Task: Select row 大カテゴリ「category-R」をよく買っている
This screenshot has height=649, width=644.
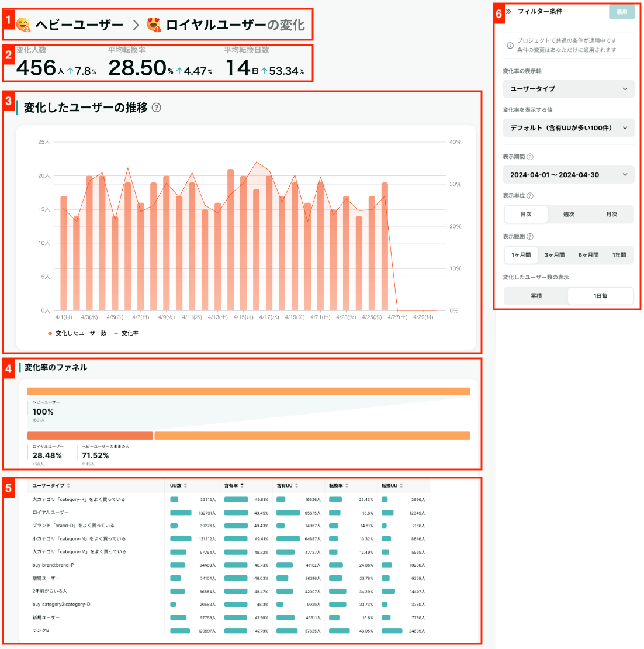Action: tap(228, 499)
